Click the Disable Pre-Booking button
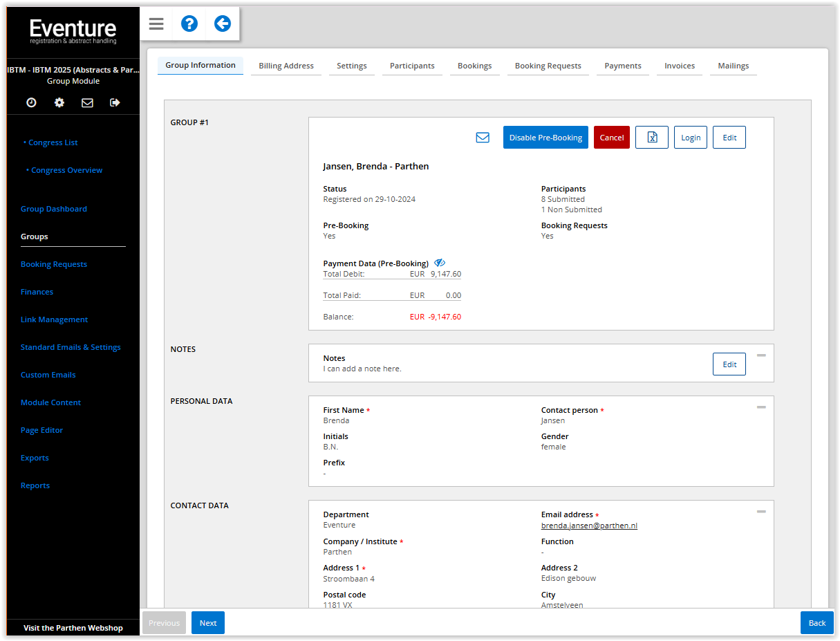 coord(545,138)
